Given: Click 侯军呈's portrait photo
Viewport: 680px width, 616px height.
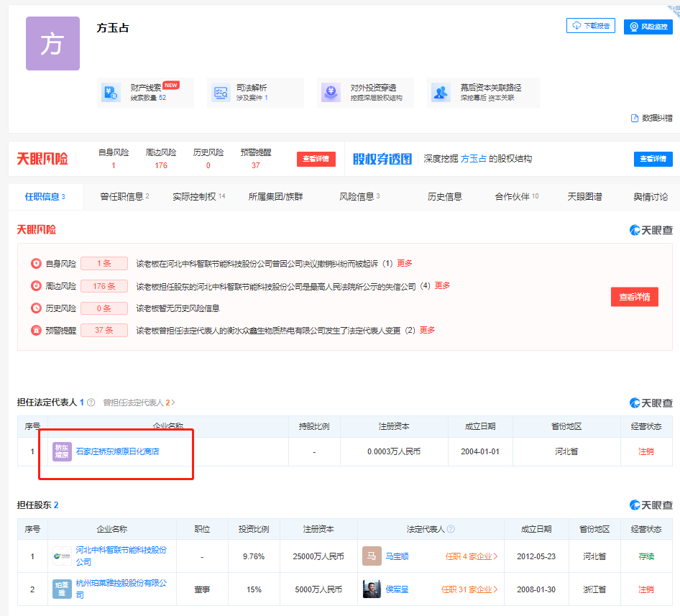Looking at the screenshot, I should click(372, 589).
